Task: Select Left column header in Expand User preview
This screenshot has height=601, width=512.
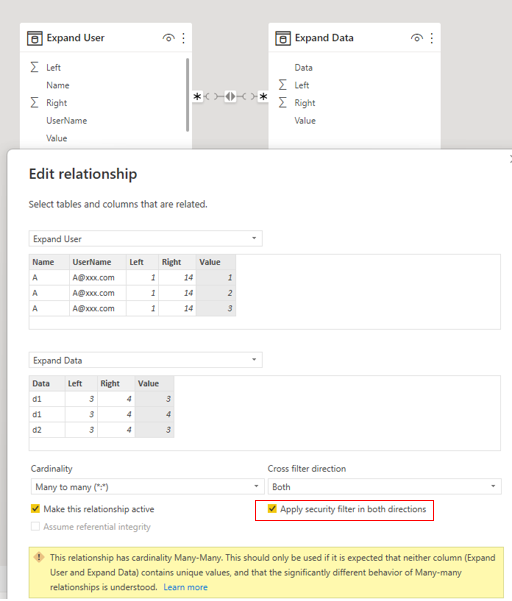Action: tap(142, 262)
